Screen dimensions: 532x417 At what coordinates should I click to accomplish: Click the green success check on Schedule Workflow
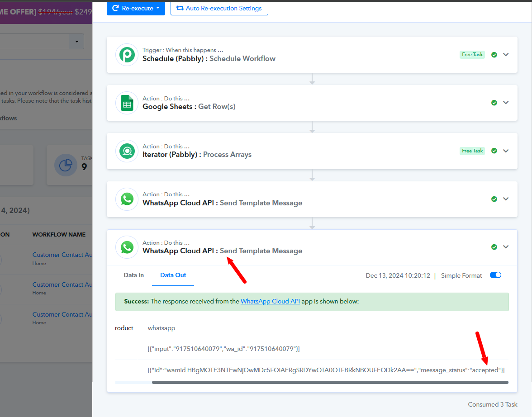click(x=494, y=55)
